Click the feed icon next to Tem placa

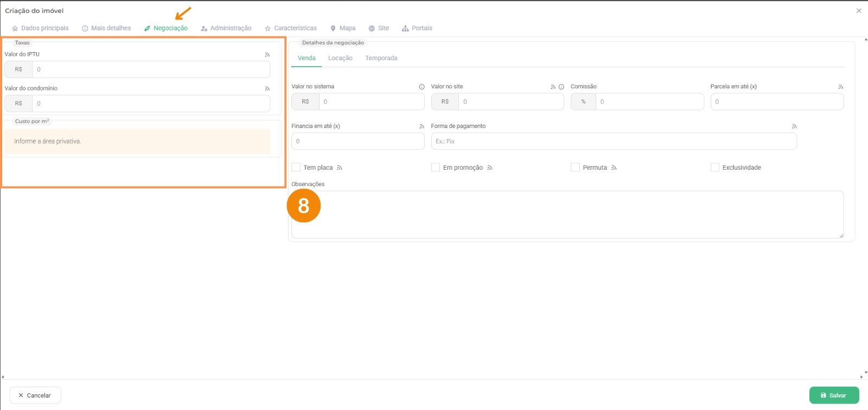pyautogui.click(x=340, y=168)
